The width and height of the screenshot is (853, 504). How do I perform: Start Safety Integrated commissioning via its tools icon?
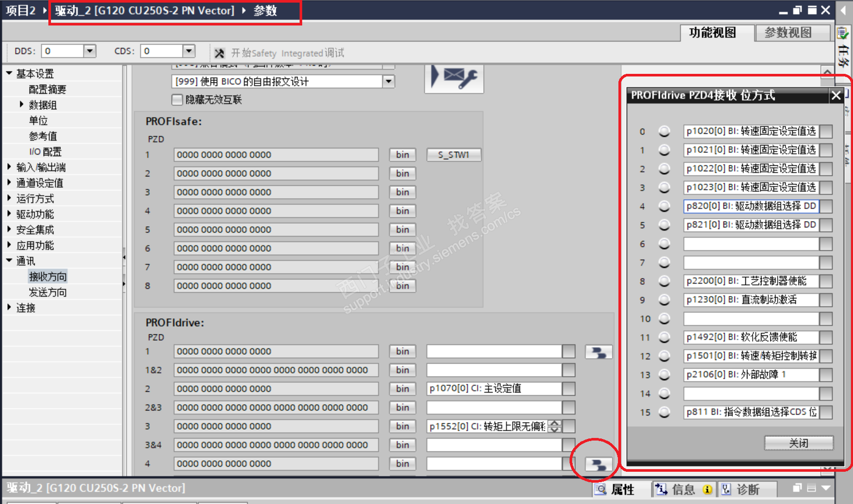219,53
